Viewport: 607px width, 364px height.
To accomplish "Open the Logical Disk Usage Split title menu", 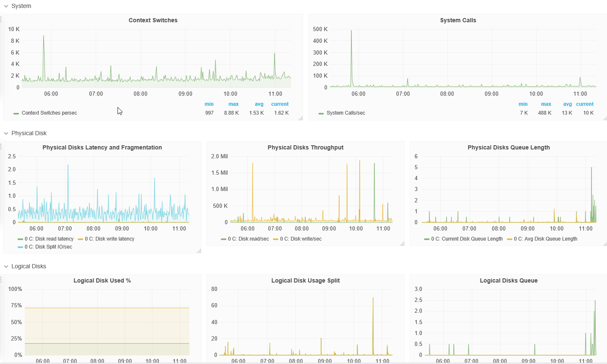I will [305, 280].
